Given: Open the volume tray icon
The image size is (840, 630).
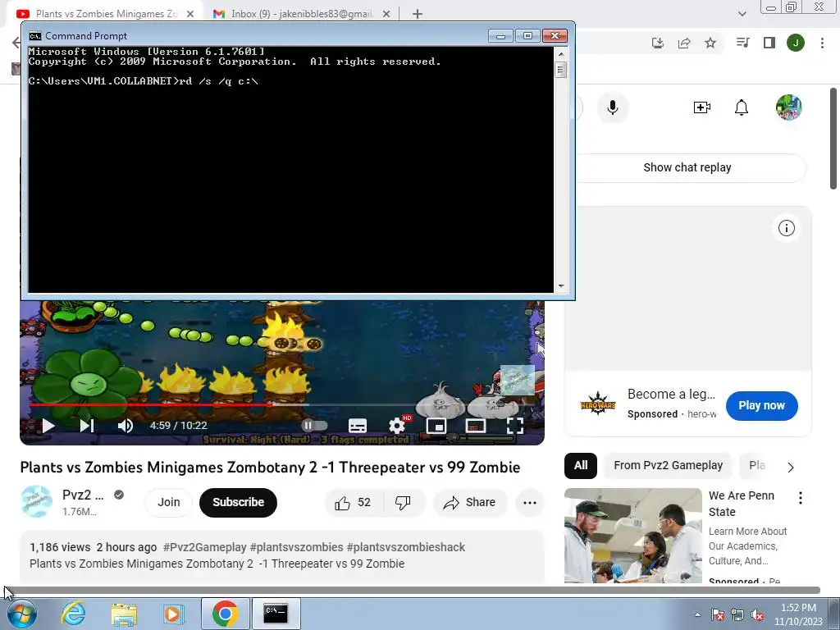Looking at the screenshot, I should pos(757,614).
